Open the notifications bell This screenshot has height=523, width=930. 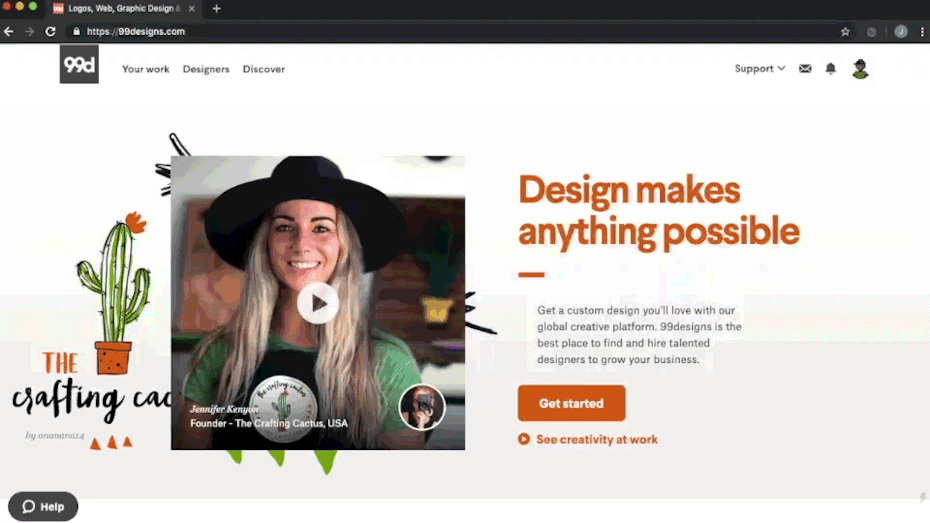click(x=830, y=69)
